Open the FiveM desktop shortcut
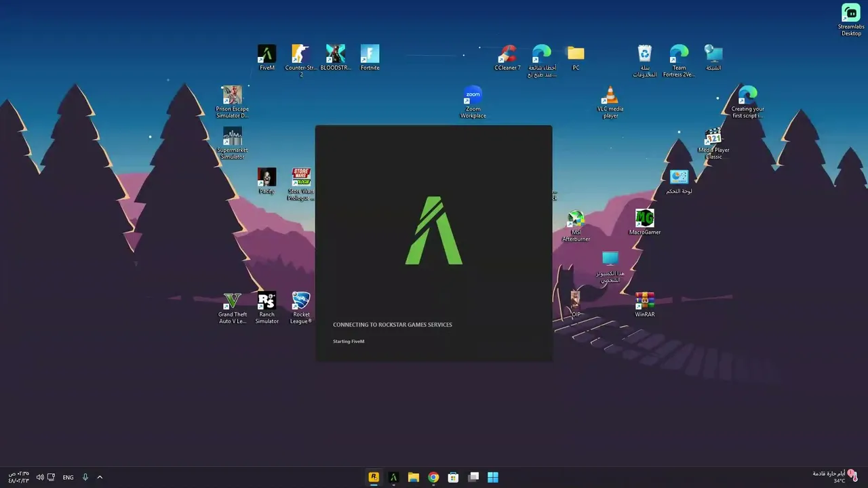 coord(267,58)
